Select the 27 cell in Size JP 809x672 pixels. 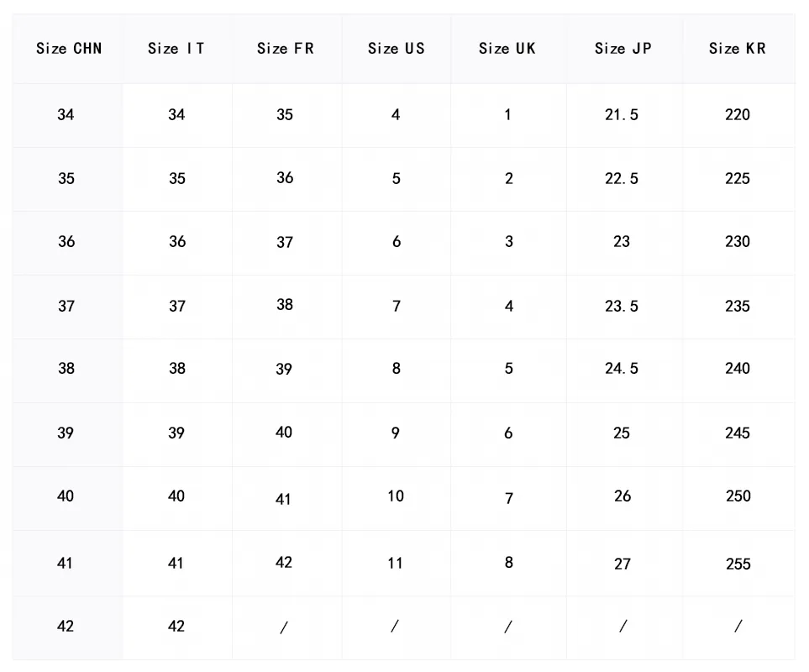click(623, 564)
